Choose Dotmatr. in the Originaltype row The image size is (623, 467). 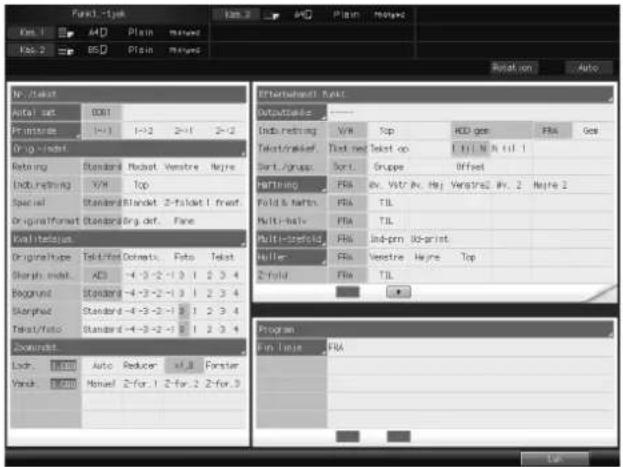(140, 257)
